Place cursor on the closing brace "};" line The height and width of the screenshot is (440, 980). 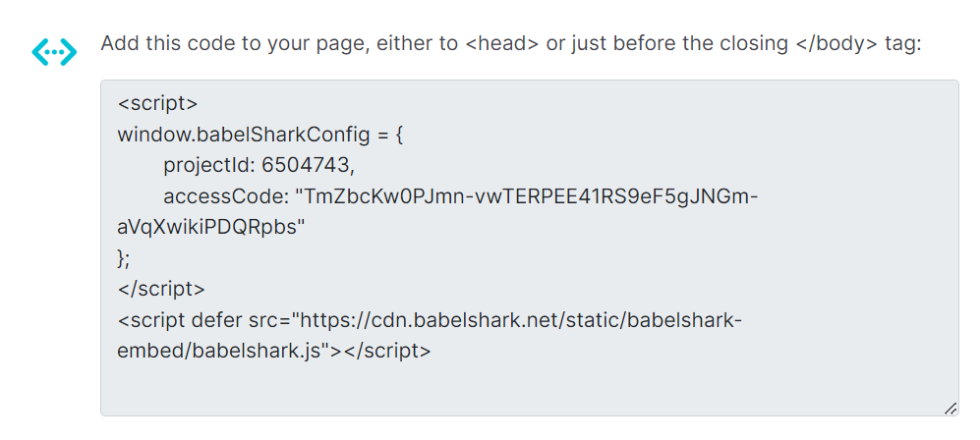point(124,258)
